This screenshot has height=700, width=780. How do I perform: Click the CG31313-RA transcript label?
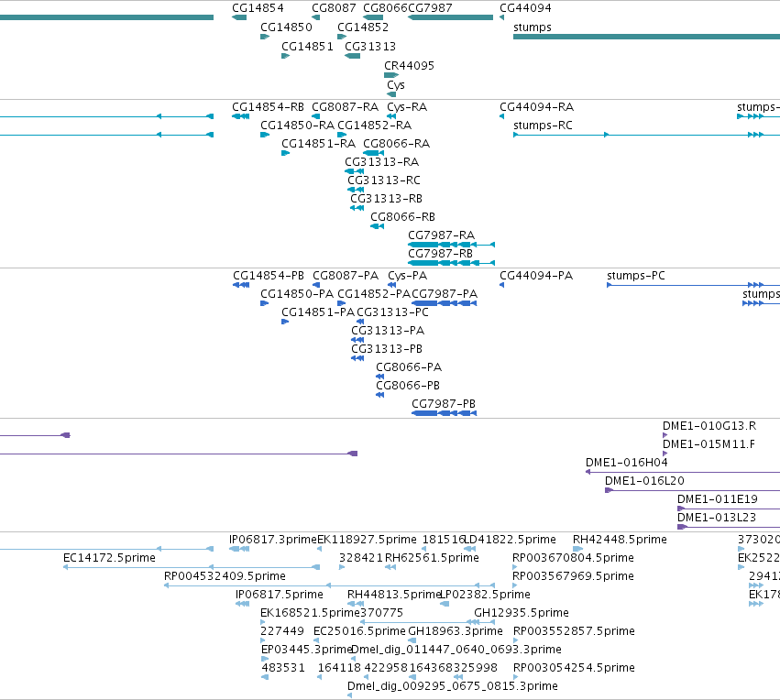click(381, 162)
